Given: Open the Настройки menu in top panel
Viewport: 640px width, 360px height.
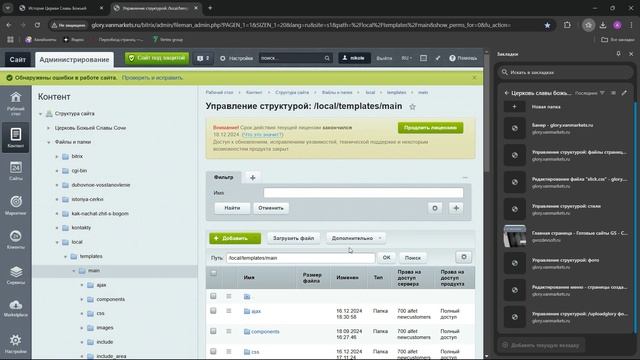Looking at the screenshot, I should tap(237, 58).
